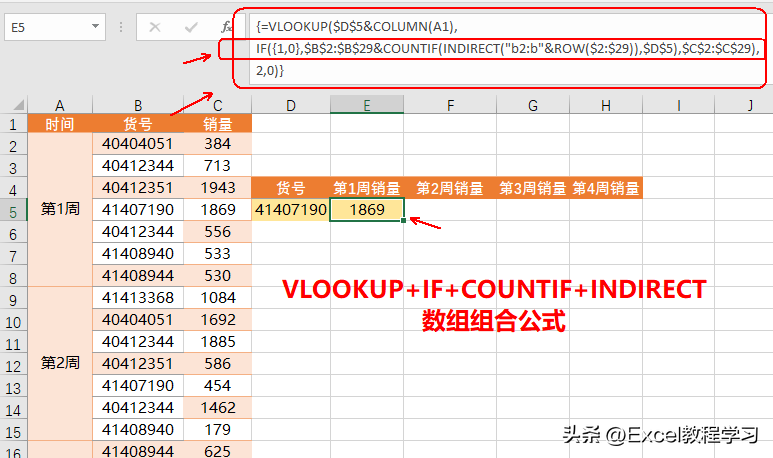
Task: Select column G header
Action: pos(533,105)
